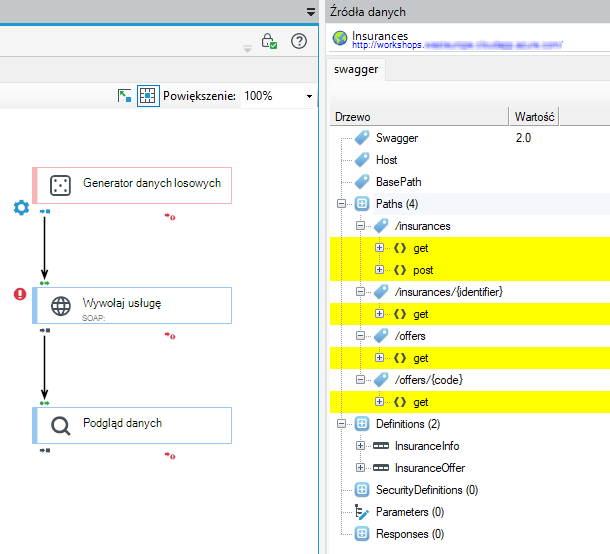Collapse the /offers path node
This screenshot has width=610, height=554.
coord(360,335)
